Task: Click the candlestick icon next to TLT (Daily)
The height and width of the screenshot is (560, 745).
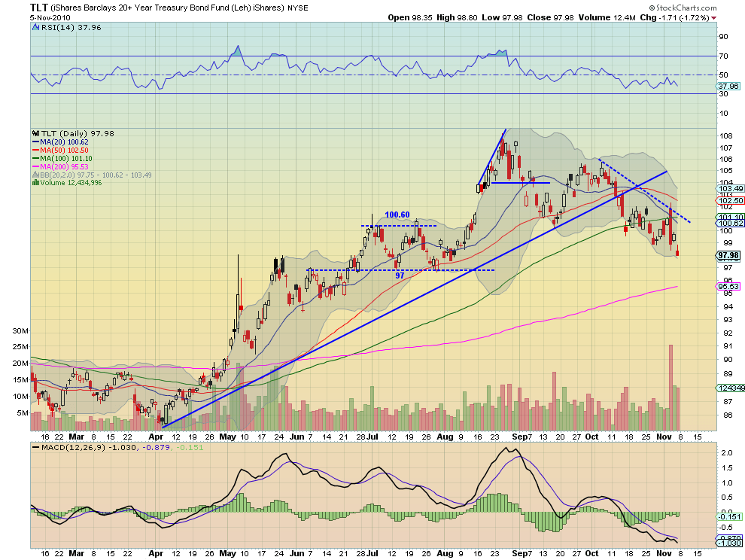Action: coord(35,133)
